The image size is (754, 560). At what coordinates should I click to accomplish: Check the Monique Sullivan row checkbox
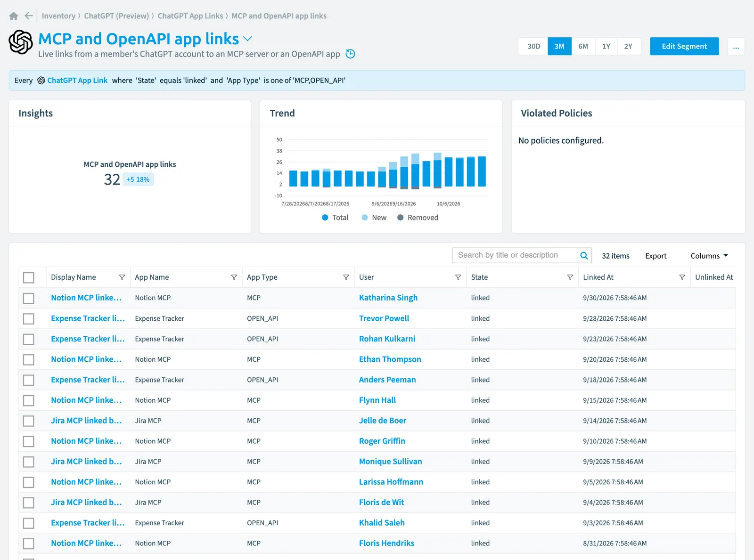[x=29, y=462]
